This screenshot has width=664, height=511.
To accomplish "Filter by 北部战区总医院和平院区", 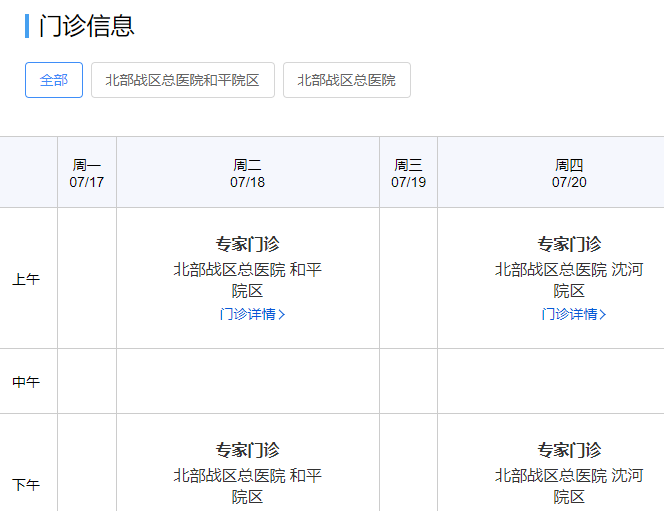I will tap(182, 80).
